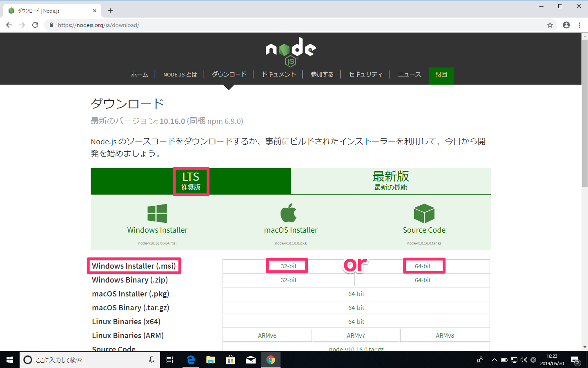Download Linux Binaries (x64) 64-bit
Viewport: 588px width, 368px height.
[356, 322]
